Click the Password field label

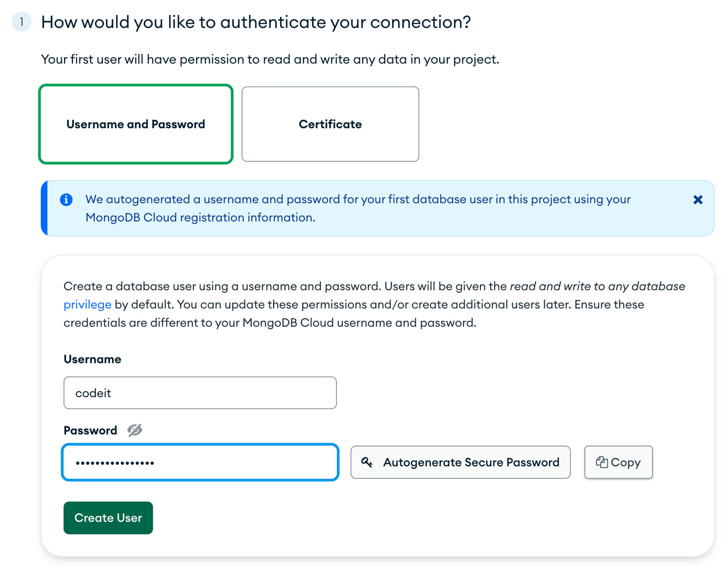pyautogui.click(x=90, y=430)
